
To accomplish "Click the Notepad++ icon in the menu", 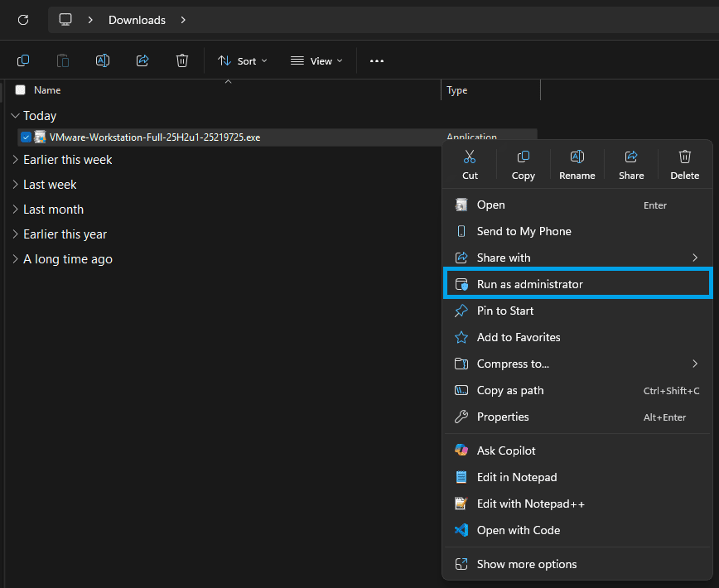I will point(461,504).
